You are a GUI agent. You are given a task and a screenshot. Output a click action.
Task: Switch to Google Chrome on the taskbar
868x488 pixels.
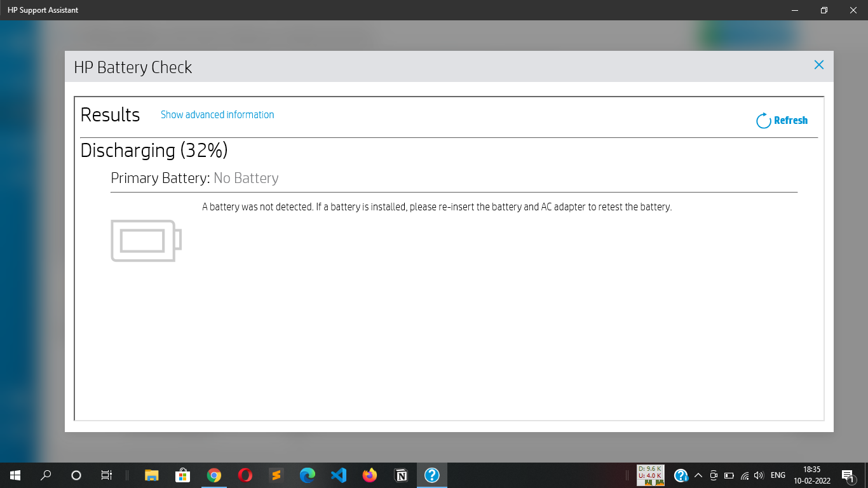pyautogui.click(x=214, y=475)
